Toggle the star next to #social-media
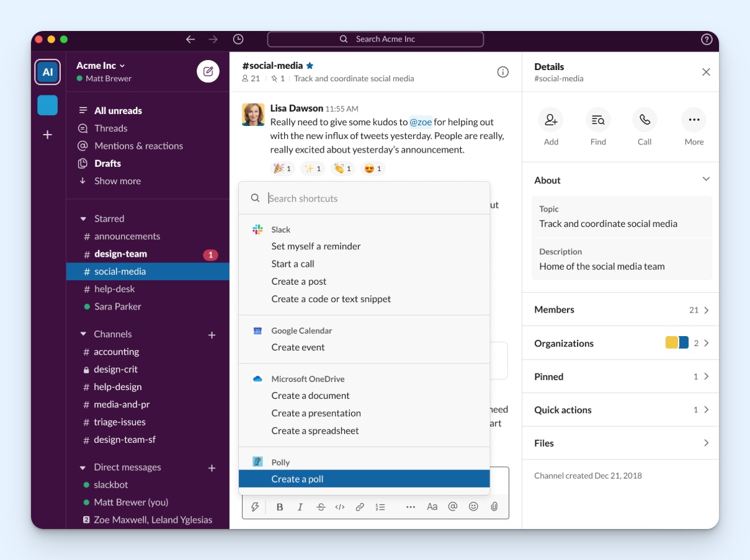This screenshot has height=560, width=750. (x=310, y=66)
